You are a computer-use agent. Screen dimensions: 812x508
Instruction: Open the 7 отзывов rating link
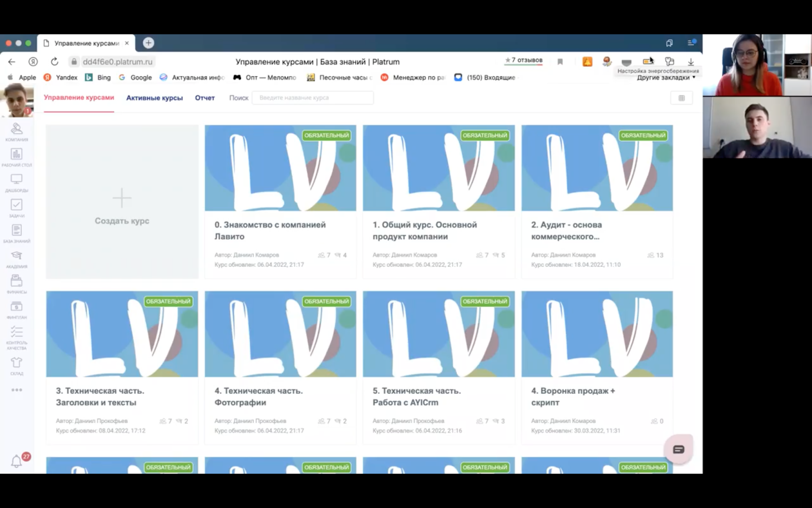click(x=524, y=60)
